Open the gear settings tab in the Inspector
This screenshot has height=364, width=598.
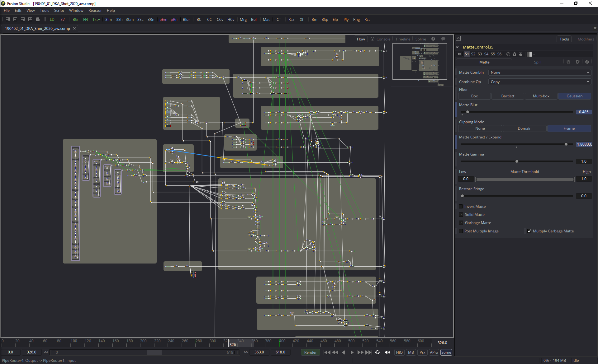pyautogui.click(x=578, y=62)
